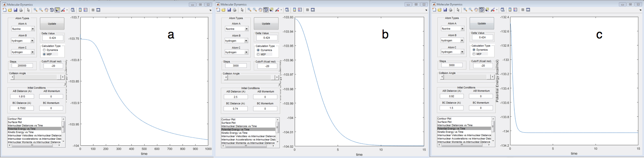This screenshot has height=158, width=644.
Task: Select Edit Plot arrow tool in window a
Action: (28, 10)
